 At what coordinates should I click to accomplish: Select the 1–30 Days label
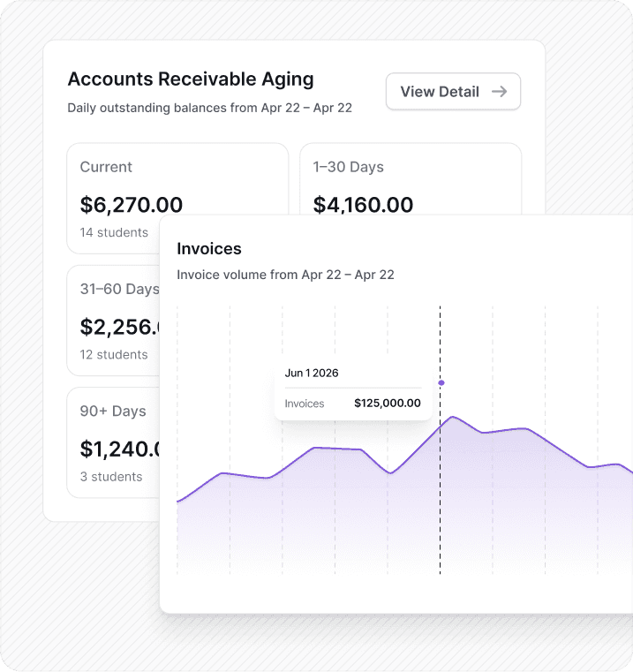348,167
